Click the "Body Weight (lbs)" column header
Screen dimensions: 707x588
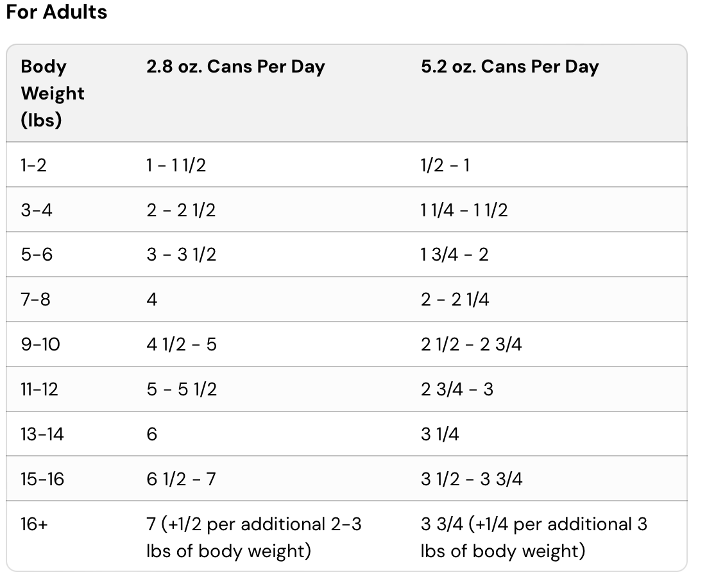pos(53,93)
